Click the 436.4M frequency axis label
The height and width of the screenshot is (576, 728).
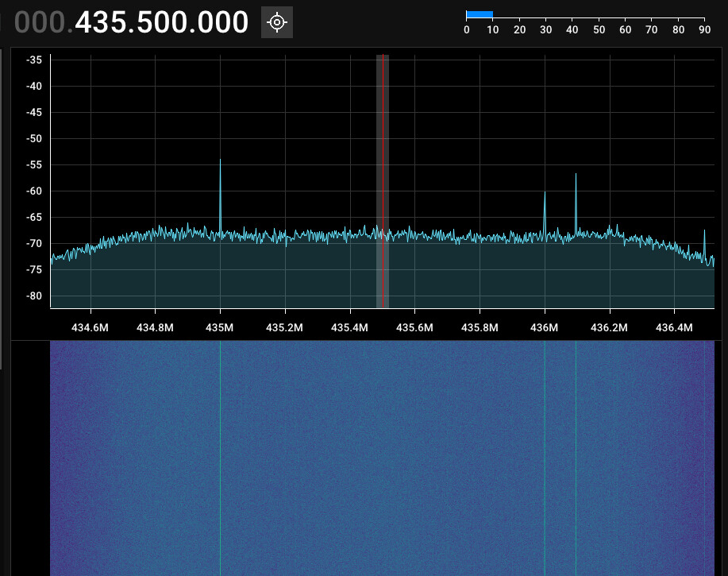click(674, 327)
